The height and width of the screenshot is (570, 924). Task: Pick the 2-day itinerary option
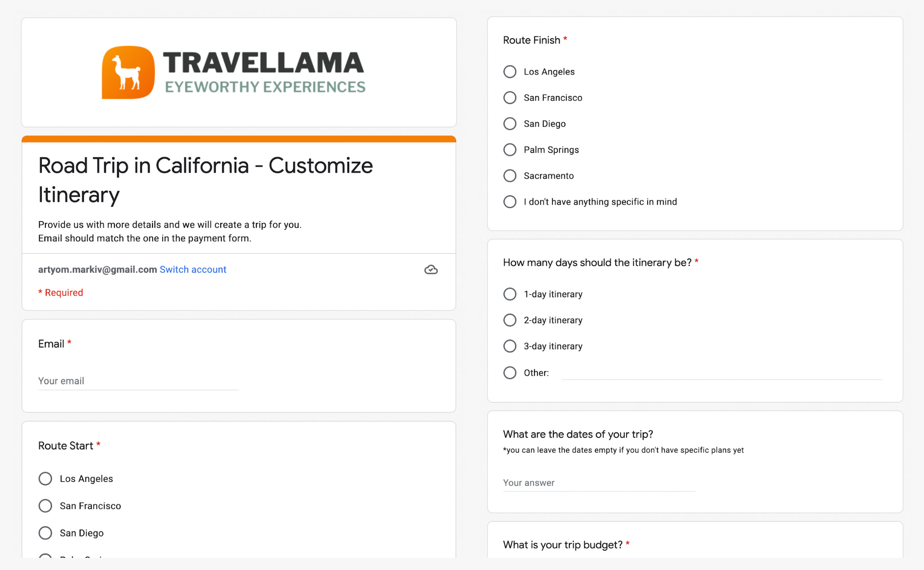pos(510,321)
